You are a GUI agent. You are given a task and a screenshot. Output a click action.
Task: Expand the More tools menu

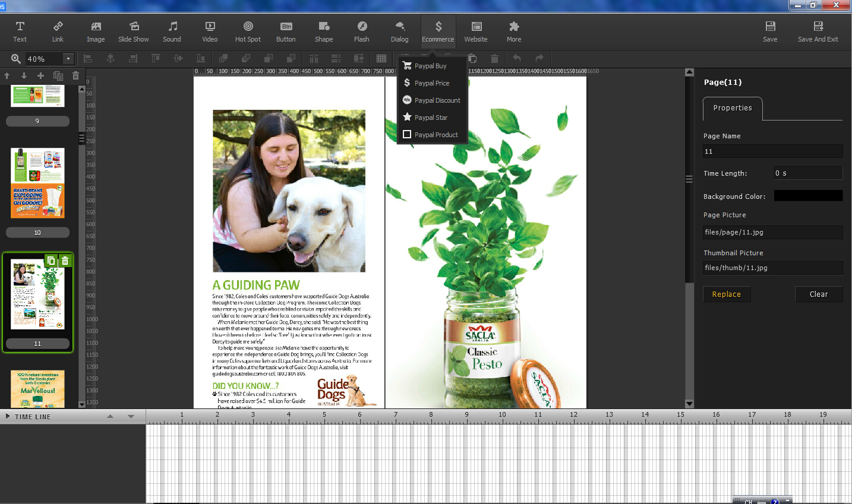[x=514, y=31]
